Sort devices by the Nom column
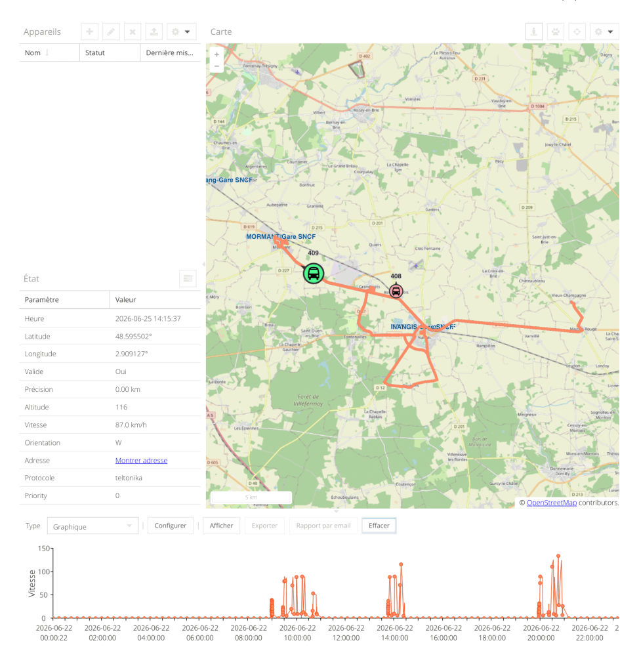The image size is (639, 672). pos(49,52)
